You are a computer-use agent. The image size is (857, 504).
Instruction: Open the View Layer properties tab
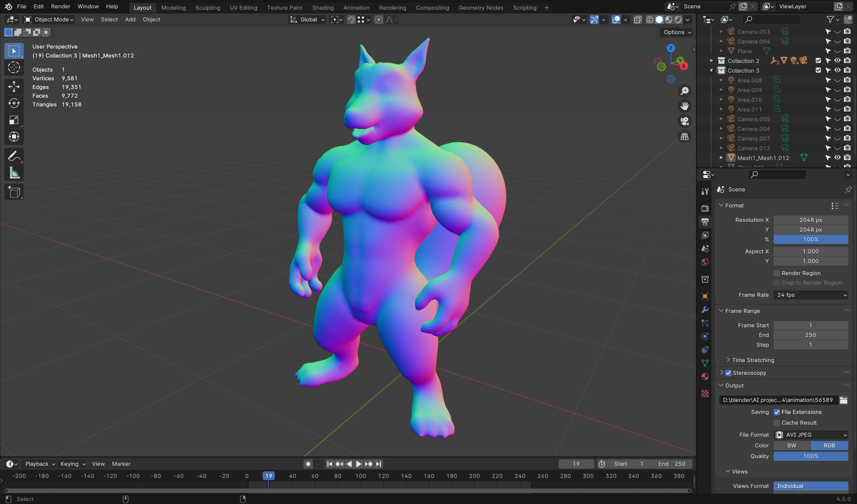(705, 235)
